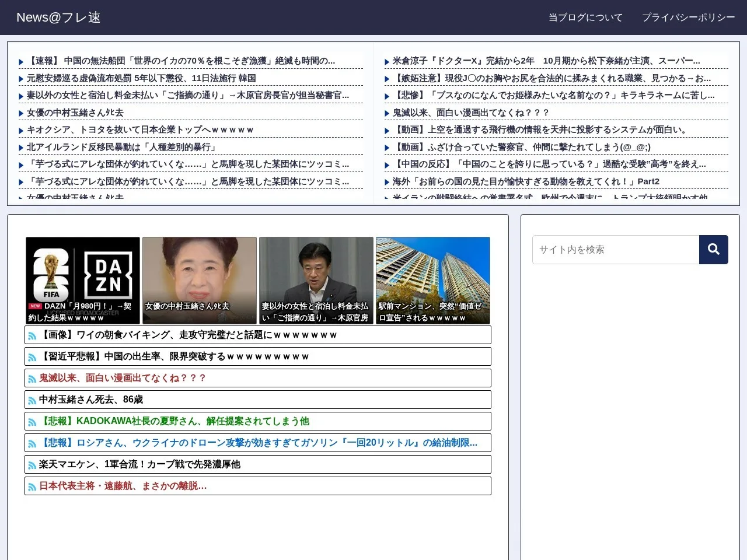Click RSS icon beside ロシアさん headline
The width and height of the screenshot is (747, 560).
[x=33, y=444]
